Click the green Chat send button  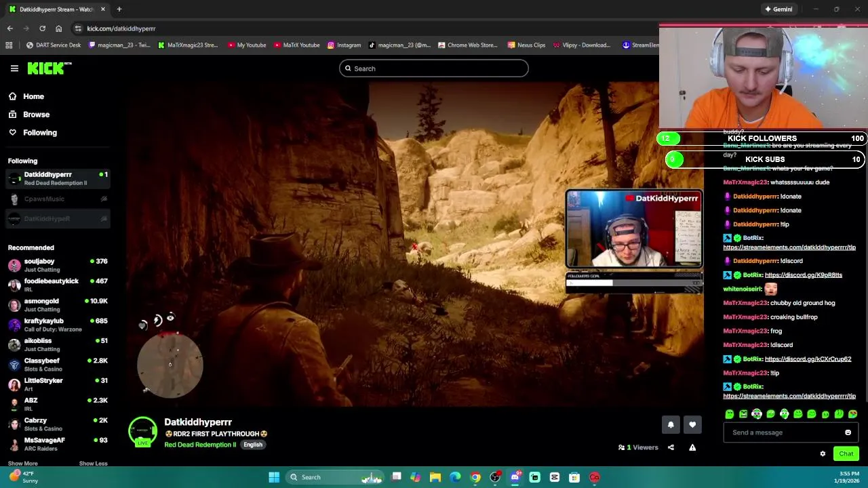pyautogui.click(x=846, y=454)
